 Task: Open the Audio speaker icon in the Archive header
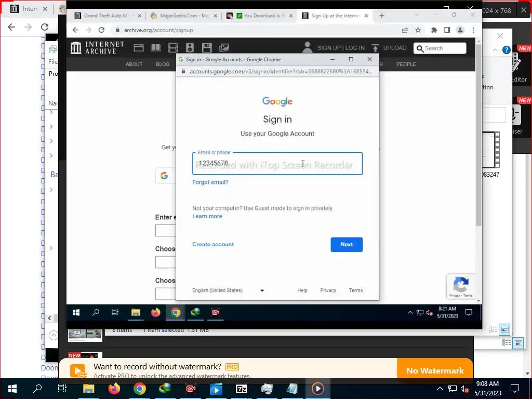coord(190,48)
